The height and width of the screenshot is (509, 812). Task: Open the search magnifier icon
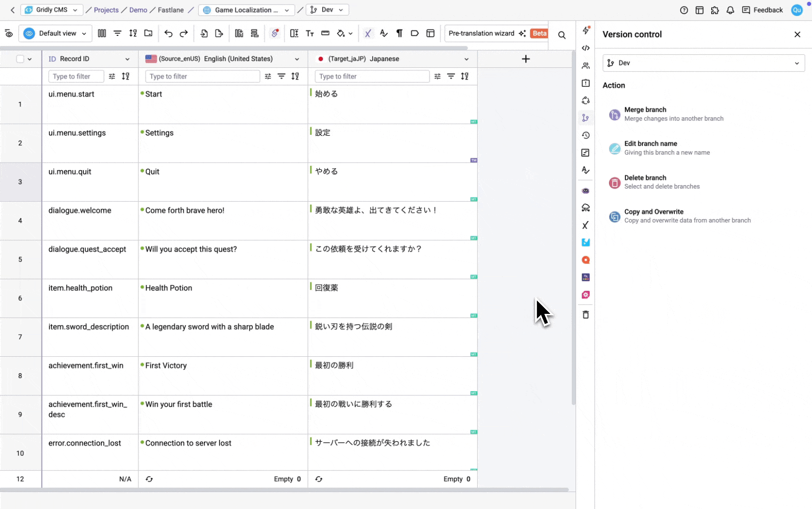coord(561,35)
